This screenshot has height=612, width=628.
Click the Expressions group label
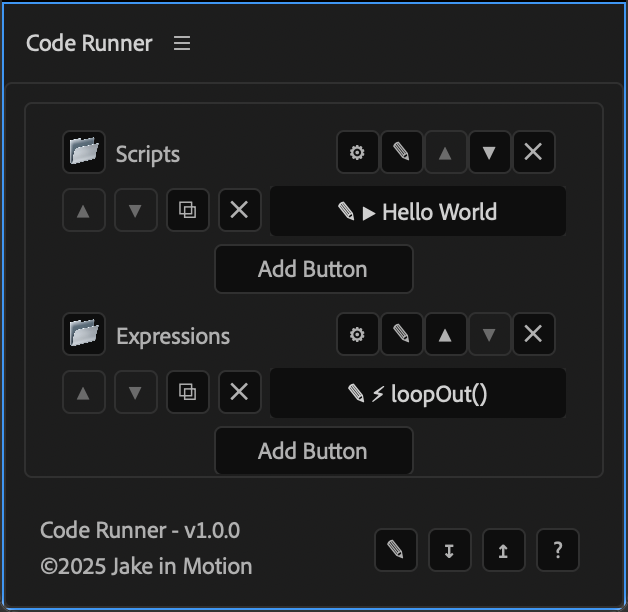click(173, 336)
